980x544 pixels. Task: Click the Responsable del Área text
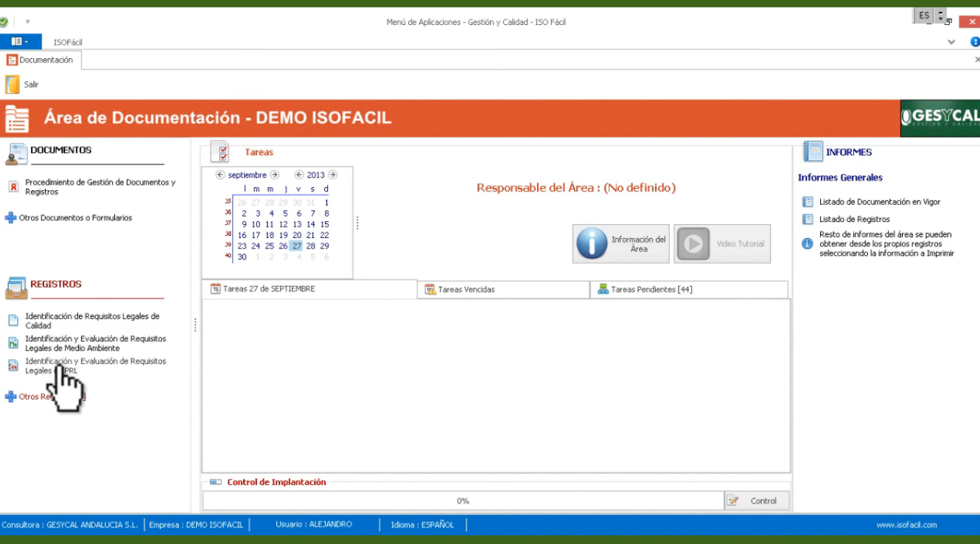point(576,188)
